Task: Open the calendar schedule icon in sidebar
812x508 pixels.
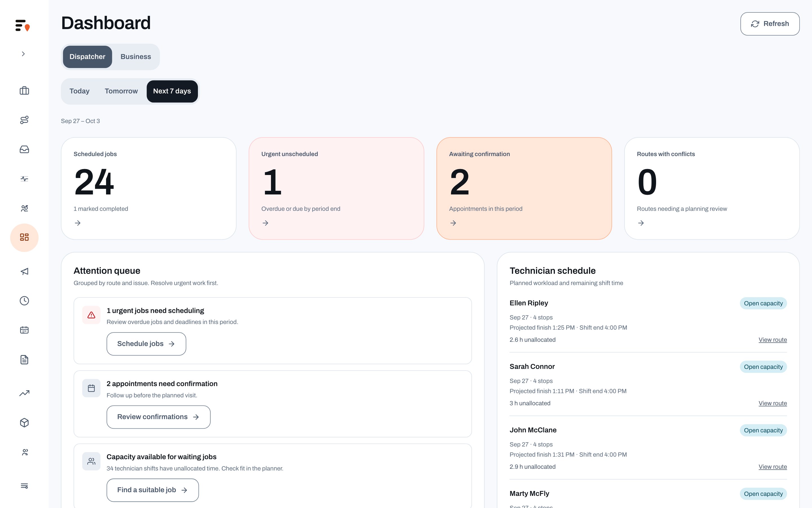Action: pyautogui.click(x=24, y=330)
